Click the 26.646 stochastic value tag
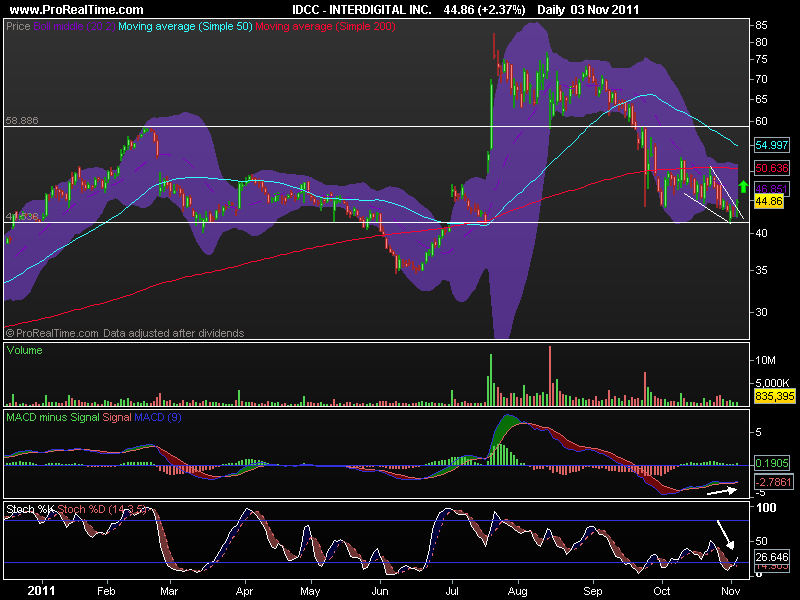Image resolution: width=800 pixels, height=600 pixels. [771, 557]
